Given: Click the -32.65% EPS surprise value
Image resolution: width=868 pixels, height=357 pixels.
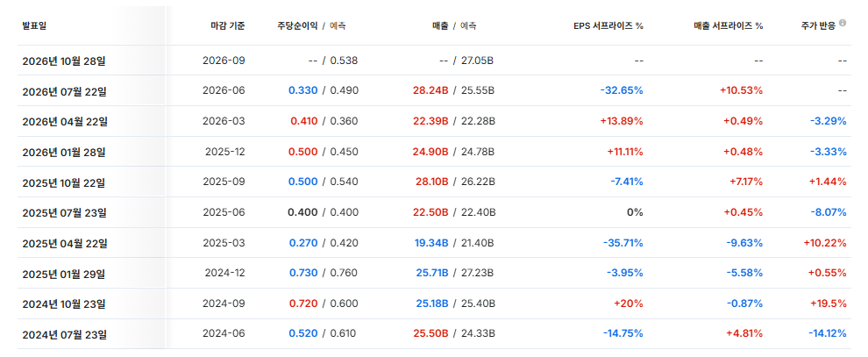Looking at the screenshot, I should click(x=622, y=90).
